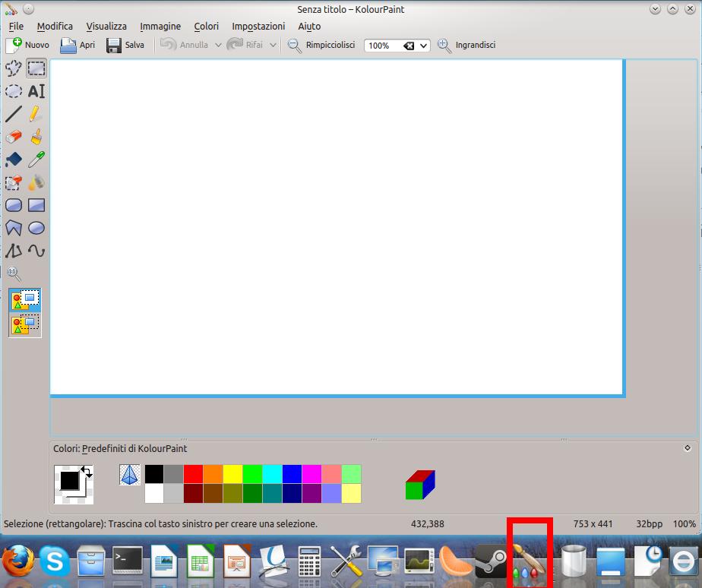This screenshot has width=702, height=588.
Task: Select the rectangular selection tool
Action: coord(35,68)
